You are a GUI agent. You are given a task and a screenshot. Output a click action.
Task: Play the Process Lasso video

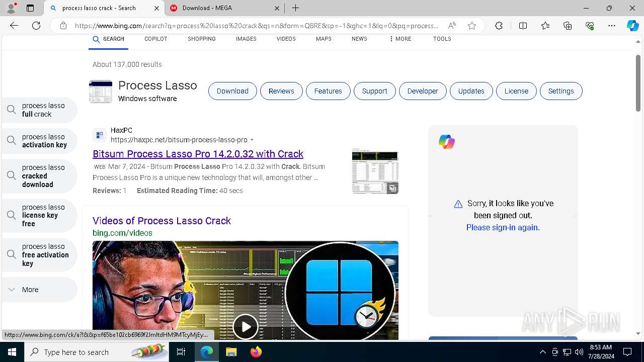(x=246, y=327)
